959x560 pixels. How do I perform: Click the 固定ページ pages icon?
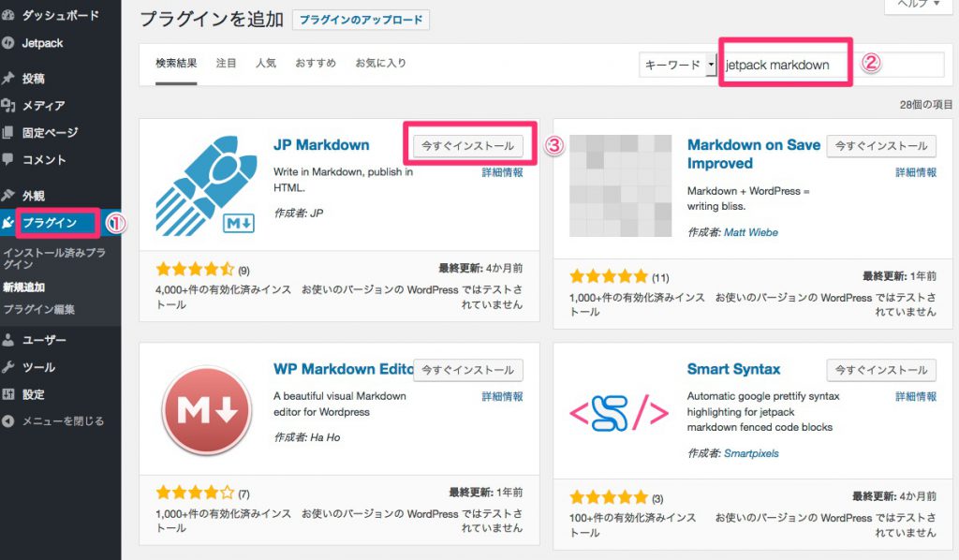pos(7,133)
